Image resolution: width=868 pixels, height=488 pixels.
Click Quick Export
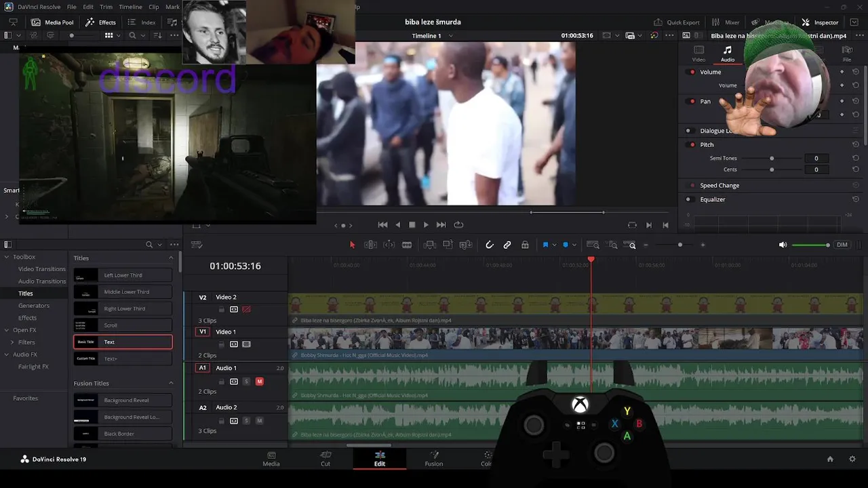tap(676, 22)
